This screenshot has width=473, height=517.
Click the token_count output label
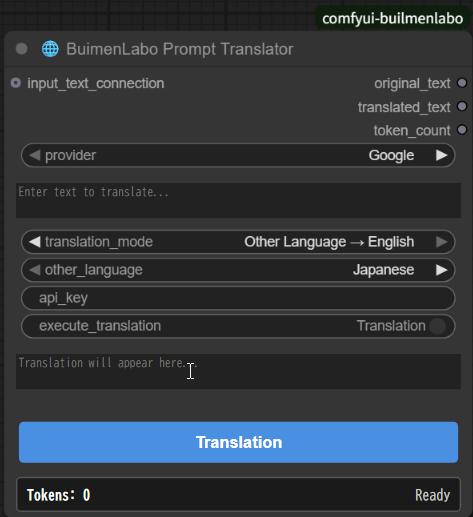412,130
